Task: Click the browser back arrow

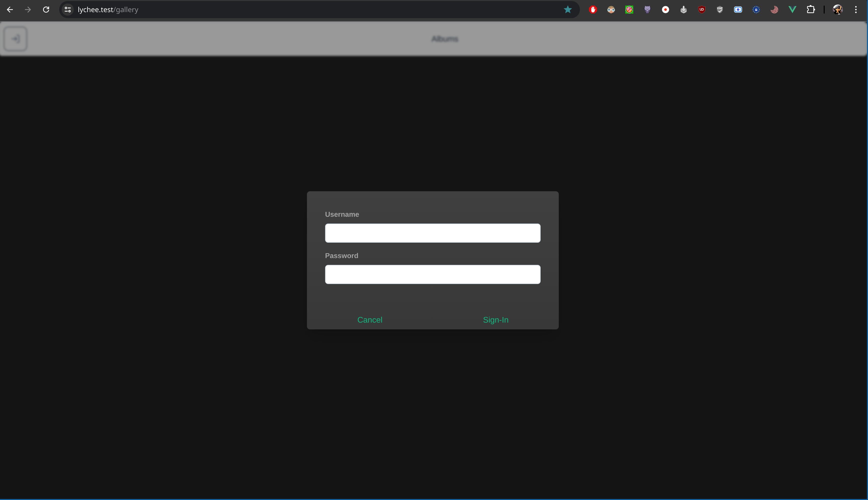Action: coord(10,10)
